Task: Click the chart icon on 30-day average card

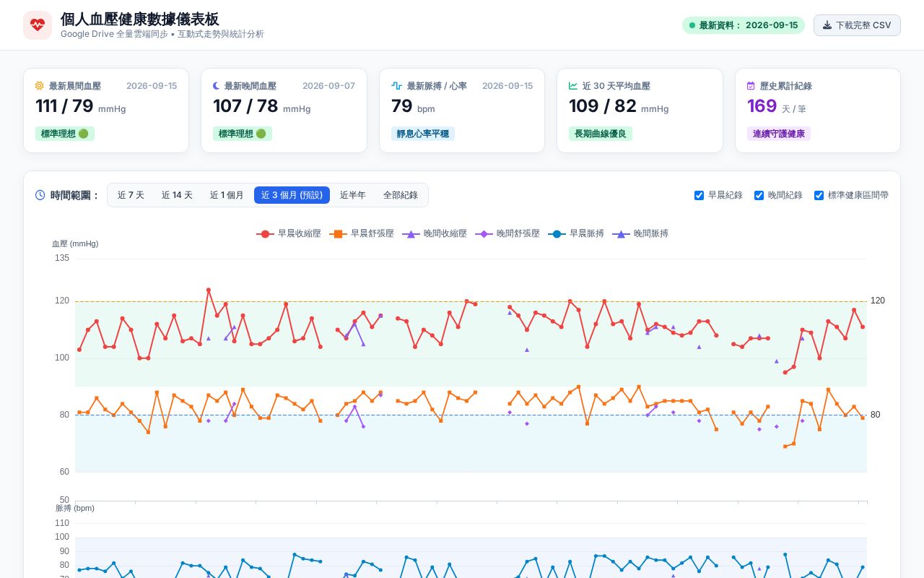Action: coord(573,86)
